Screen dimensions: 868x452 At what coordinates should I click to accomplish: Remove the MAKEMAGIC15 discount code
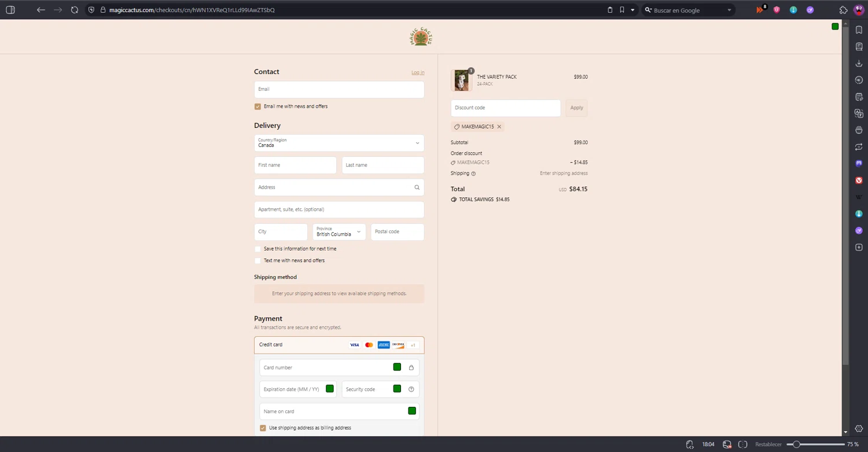[499, 127]
